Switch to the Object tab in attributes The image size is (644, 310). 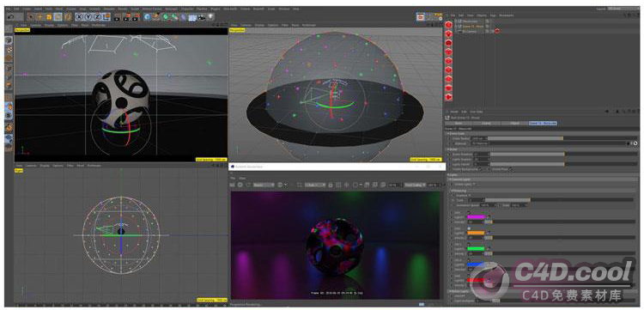pos(514,123)
